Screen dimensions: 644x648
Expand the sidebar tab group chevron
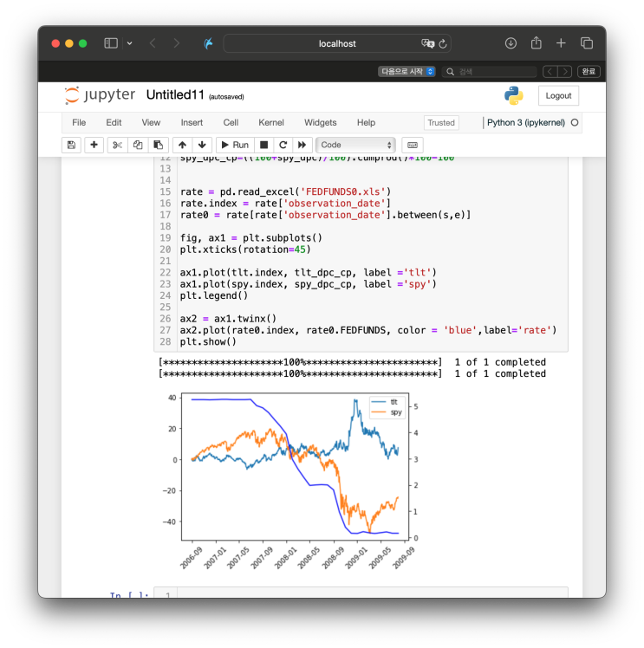[x=129, y=43]
